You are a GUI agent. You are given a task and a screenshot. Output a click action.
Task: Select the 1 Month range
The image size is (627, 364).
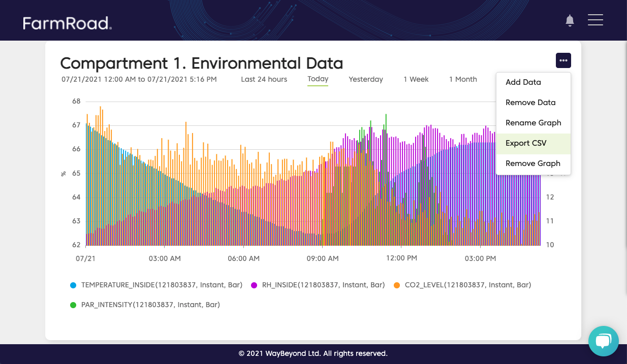click(463, 79)
